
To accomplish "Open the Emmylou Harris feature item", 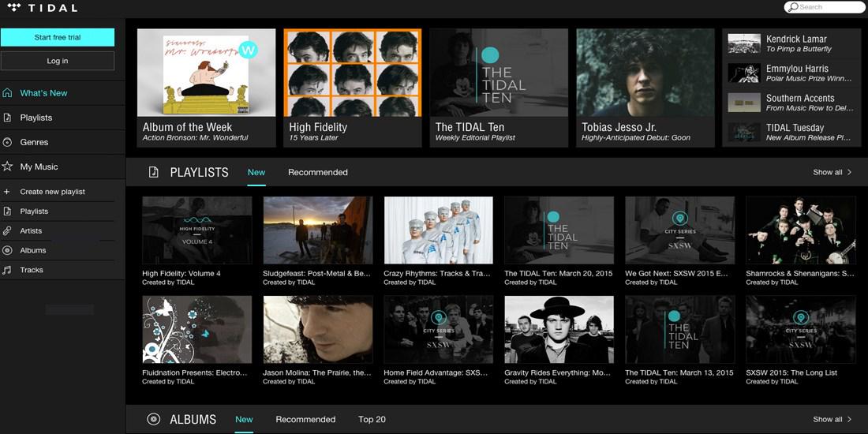I will pos(791,73).
